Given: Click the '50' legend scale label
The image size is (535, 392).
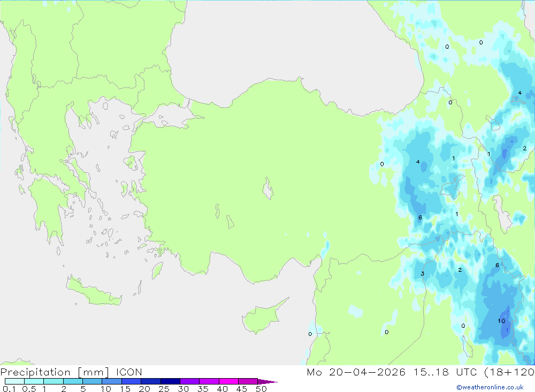Looking at the screenshot, I should (261, 389).
